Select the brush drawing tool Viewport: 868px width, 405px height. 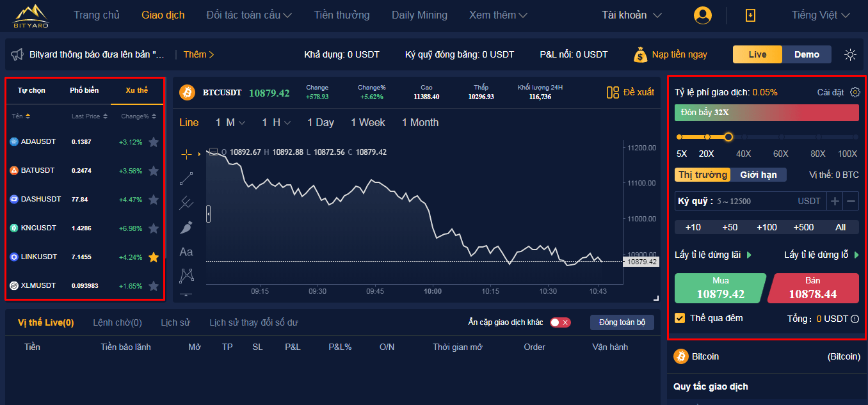(186, 226)
